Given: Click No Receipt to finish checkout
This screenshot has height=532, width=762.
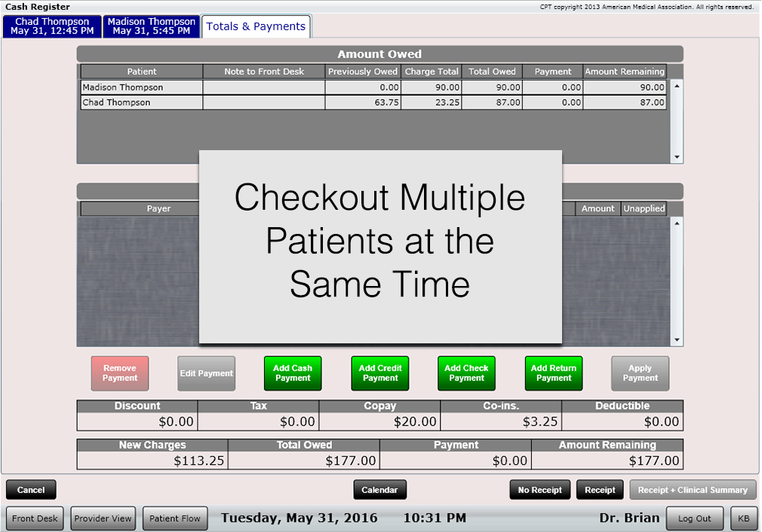Looking at the screenshot, I should 539,489.
